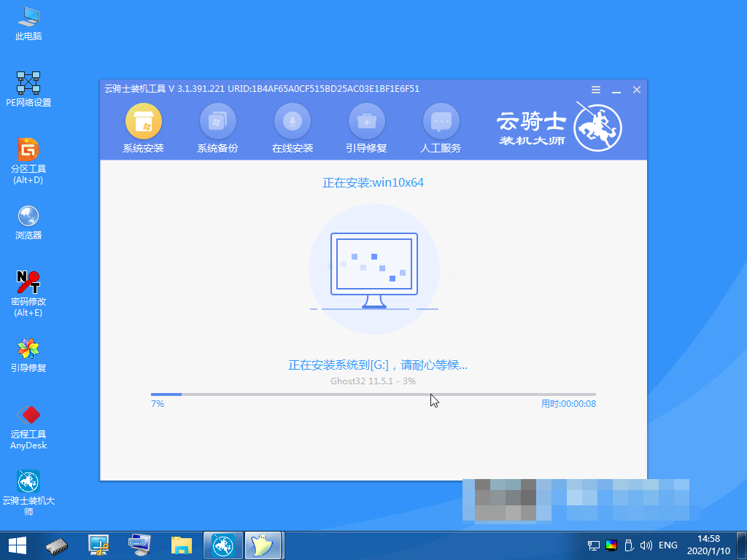The height and width of the screenshot is (560, 747).
Task: Open 云骑士装机大师 desktop shortcut
Action: pyautogui.click(x=28, y=493)
